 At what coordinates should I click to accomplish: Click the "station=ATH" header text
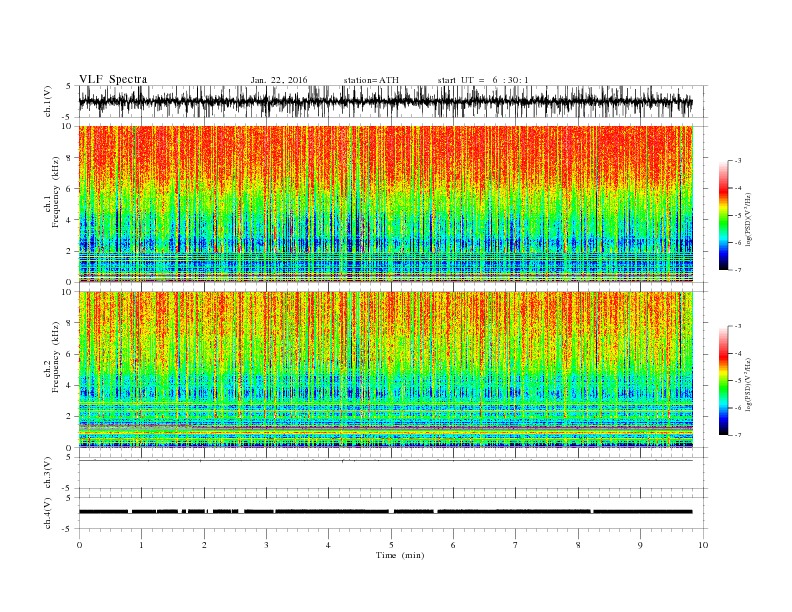pos(371,80)
